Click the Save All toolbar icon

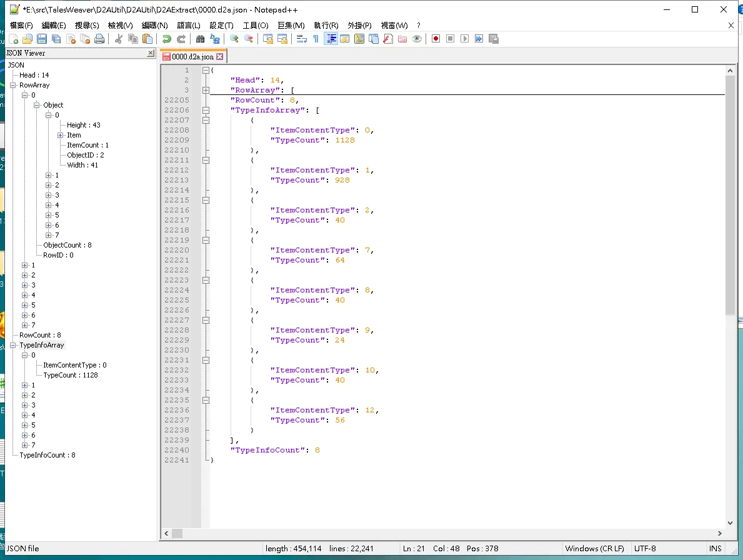pyautogui.click(x=56, y=39)
